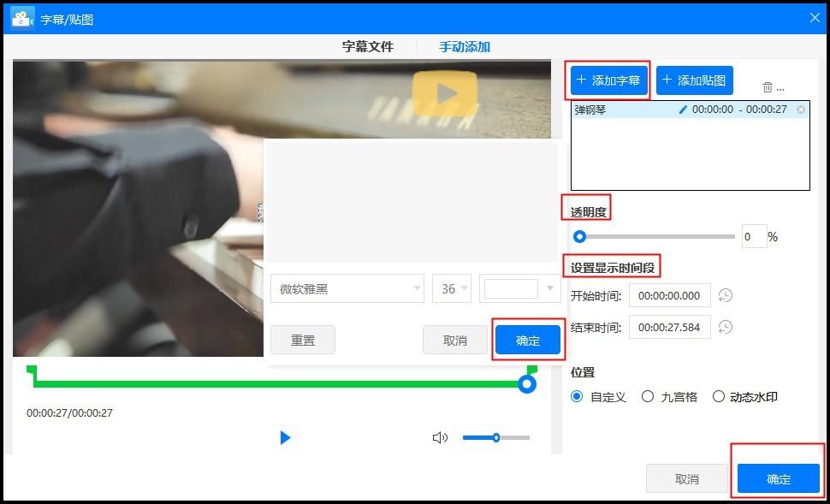Click the 00:00:27/00:00:27 playback time text
Viewport: 830px width, 504px height.
click(x=70, y=413)
